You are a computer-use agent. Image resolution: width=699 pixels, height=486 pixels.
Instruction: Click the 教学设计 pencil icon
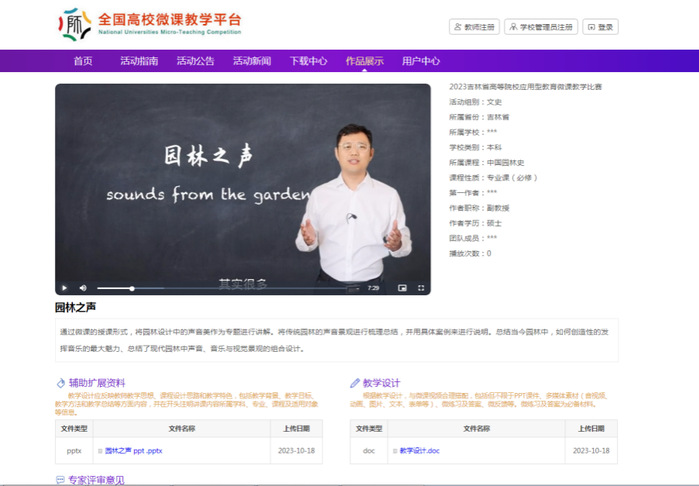coord(355,383)
